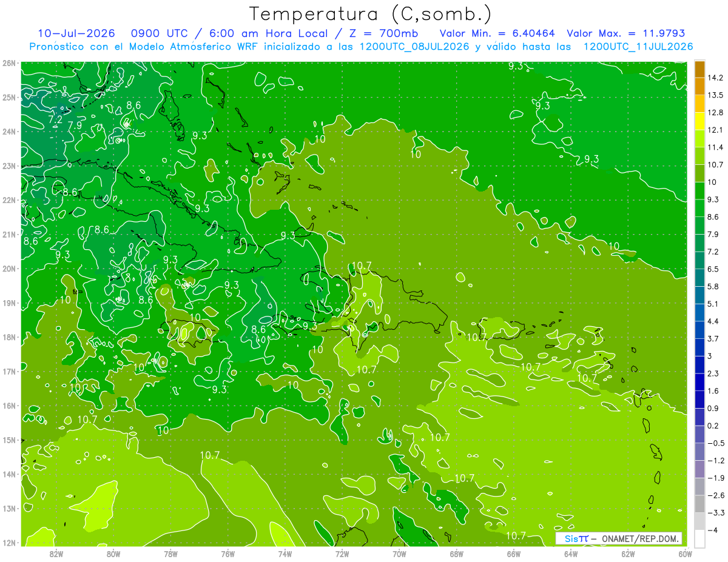Click the title 'Temperatura (C,somb.)'
The image size is (728, 562).
tap(371, 14)
